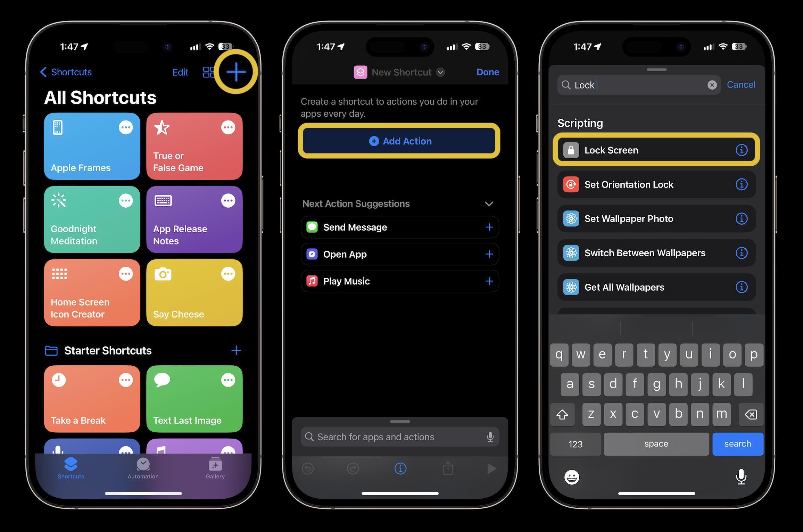Add Send Message action to shortcut
Screen dimensions: 803x532
tap(489, 227)
